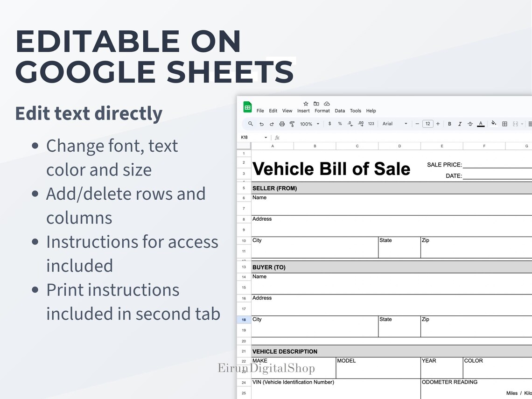Expand the K18 name box dropdown
This screenshot has width=532, height=399.
point(266,137)
